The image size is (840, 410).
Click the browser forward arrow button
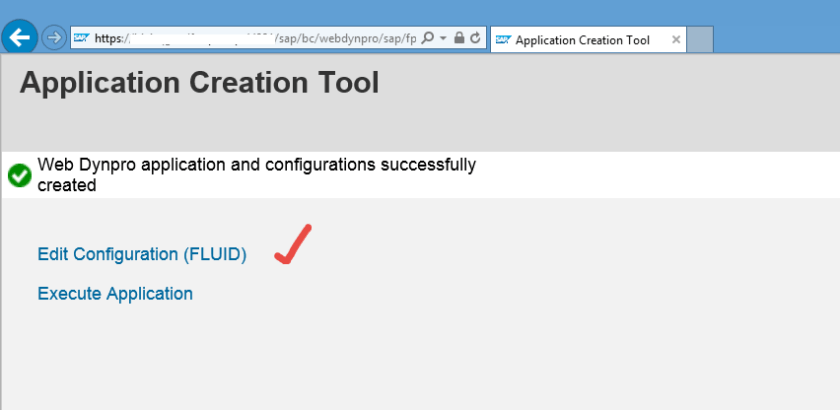tap(54, 38)
